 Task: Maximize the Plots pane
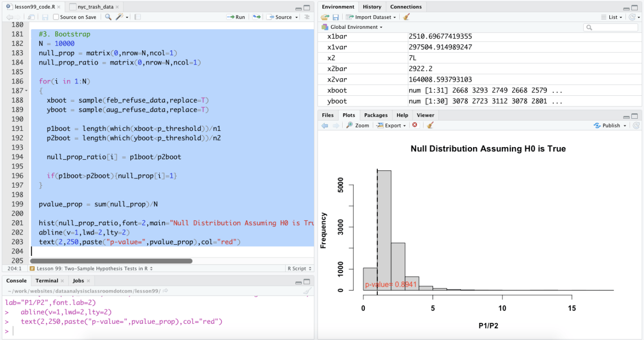click(x=635, y=116)
